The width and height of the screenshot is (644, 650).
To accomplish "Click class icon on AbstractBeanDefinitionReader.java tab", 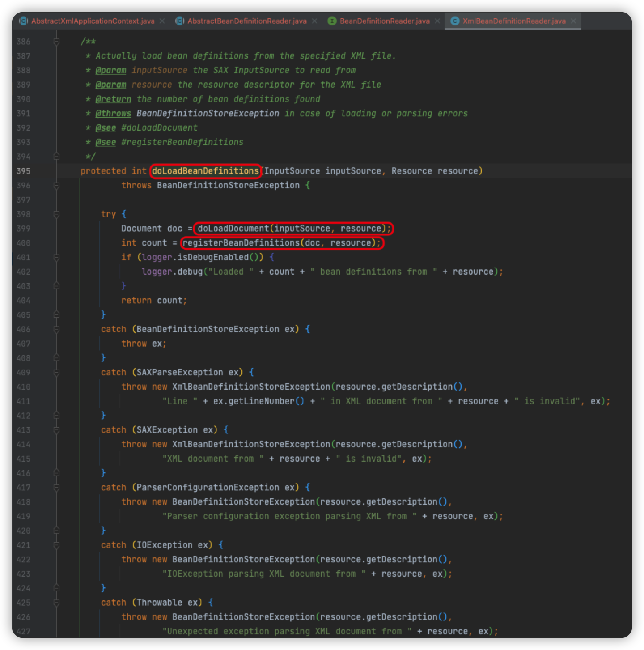I will pyautogui.click(x=179, y=21).
